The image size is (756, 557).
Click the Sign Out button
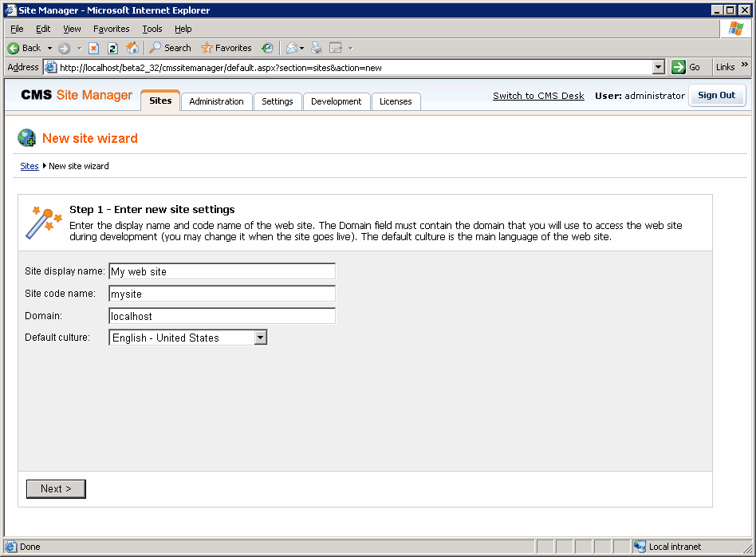(x=716, y=95)
